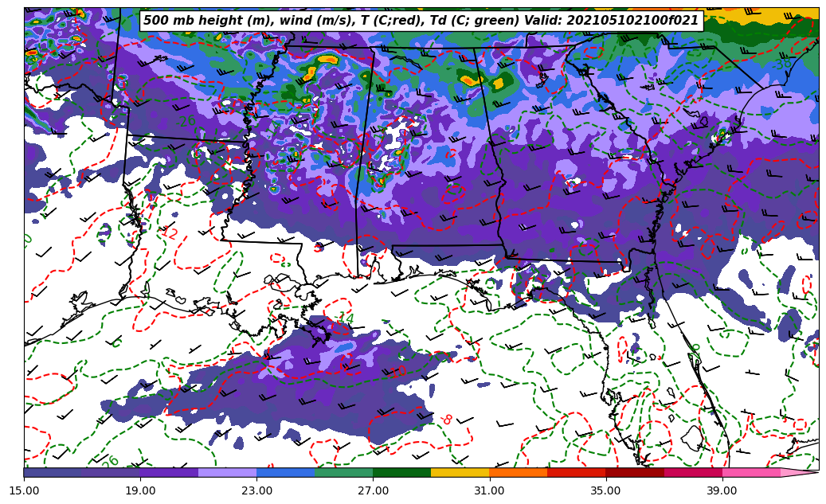Select the red -8 temperature contour label

pos(446,419)
